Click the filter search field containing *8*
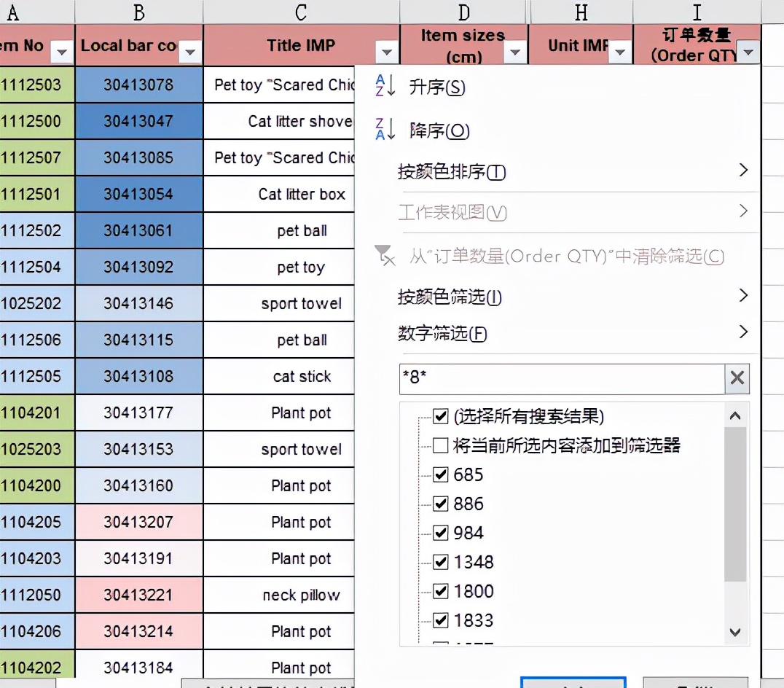Viewport: 784px width, 688px height. (562, 378)
